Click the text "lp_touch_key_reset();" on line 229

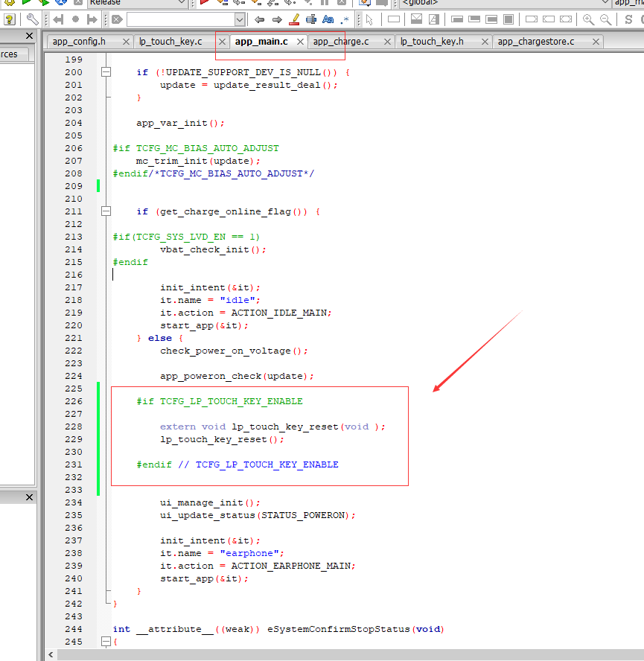coord(223,439)
